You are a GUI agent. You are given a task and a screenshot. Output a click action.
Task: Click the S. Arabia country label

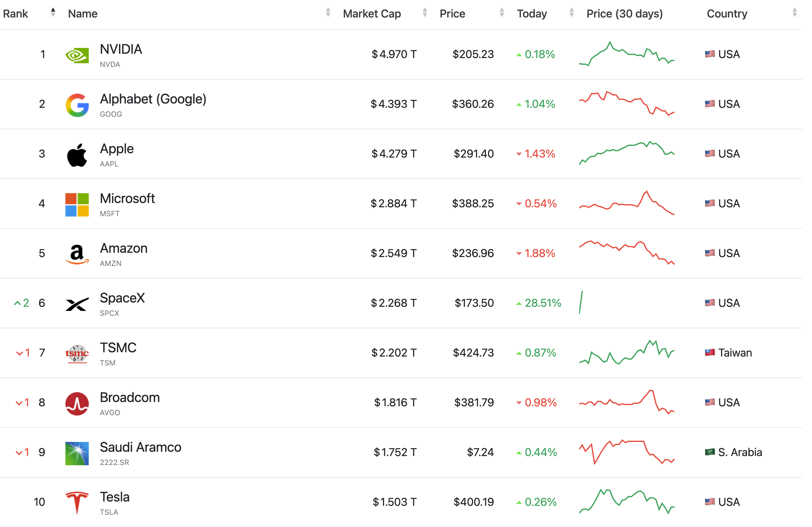click(740, 452)
